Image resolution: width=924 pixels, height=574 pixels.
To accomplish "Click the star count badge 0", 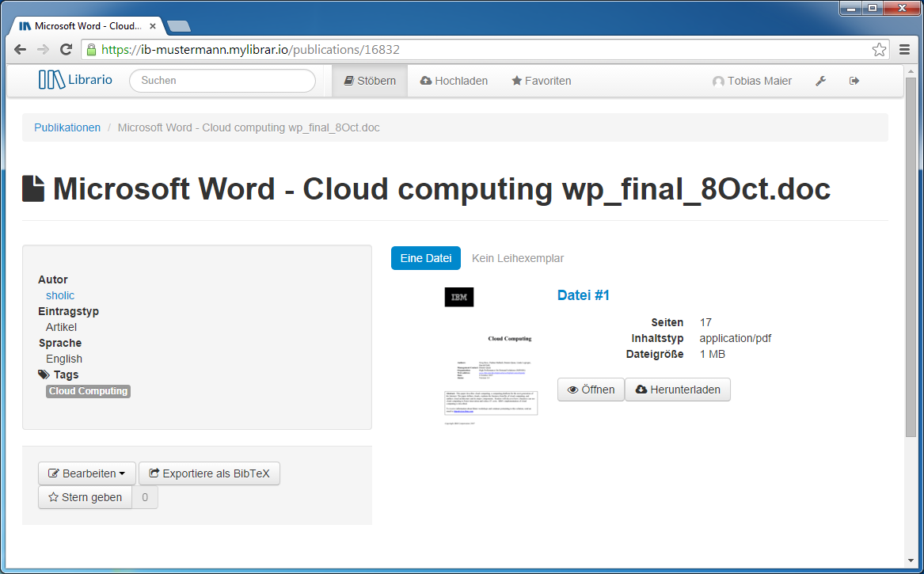I will (x=145, y=496).
